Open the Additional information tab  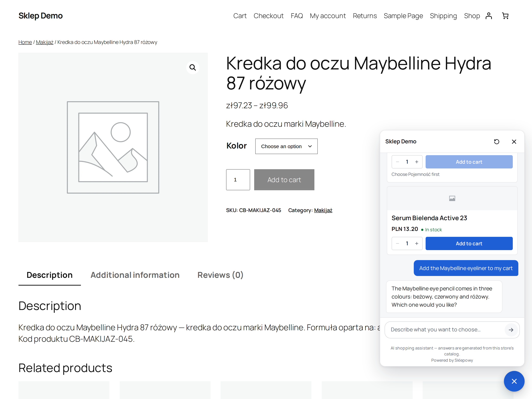point(135,275)
